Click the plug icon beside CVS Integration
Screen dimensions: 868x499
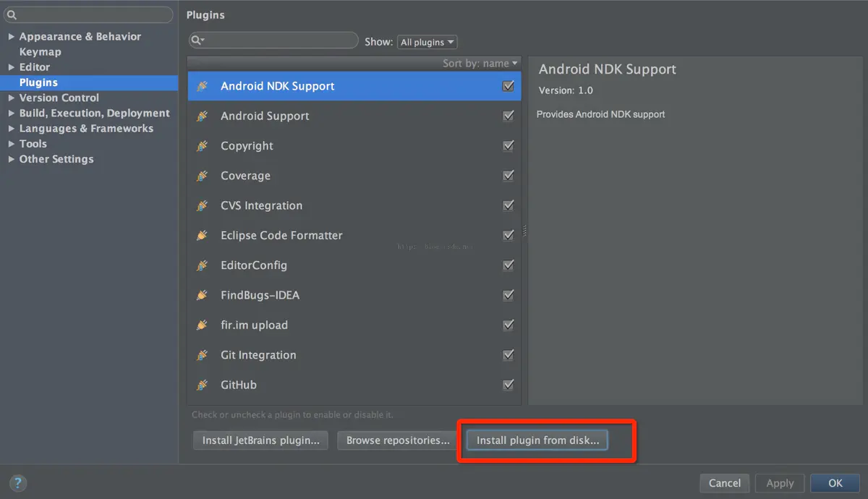tap(203, 205)
